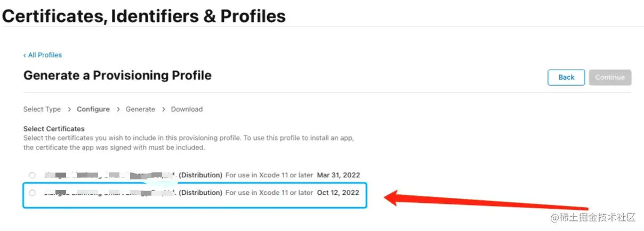The width and height of the screenshot is (644, 231).
Task: Click the chevron before All Profiles
Action: point(25,55)
